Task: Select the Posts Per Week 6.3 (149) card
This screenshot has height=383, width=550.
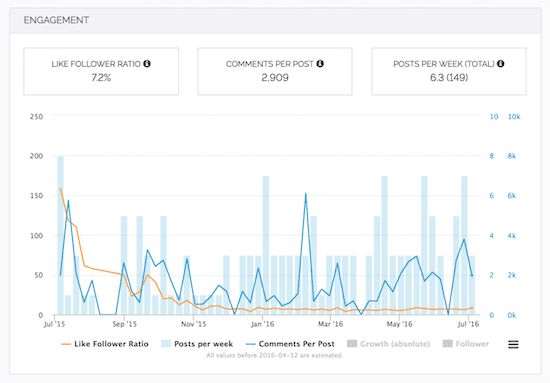Action: [449, 71]
